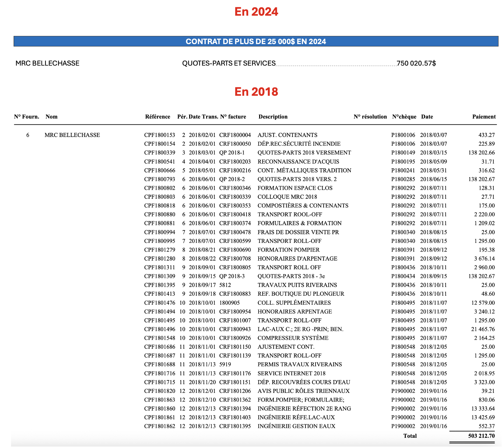Select reference CPF1800153 in the first row
This screenshot has height=448, width=504.
coord(160,135)
